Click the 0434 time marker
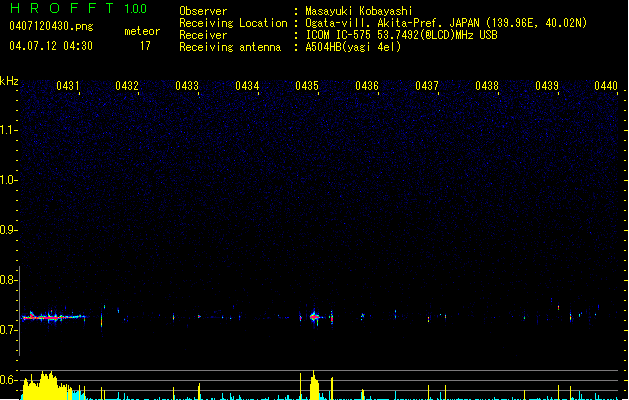The image size is (629, 400). pos(247,86)
